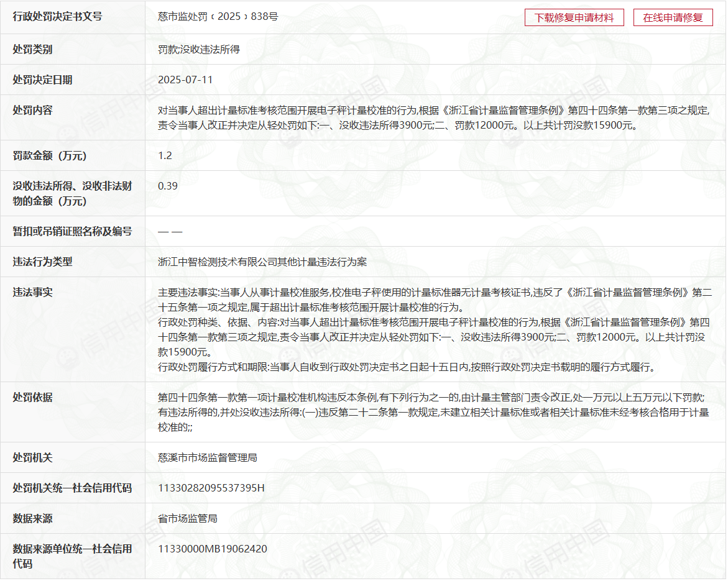Image resolution: width=728 pixels, height=581 pixels.
Task: Click the 违法事实 details paragraph
Action: pos(435,329)
